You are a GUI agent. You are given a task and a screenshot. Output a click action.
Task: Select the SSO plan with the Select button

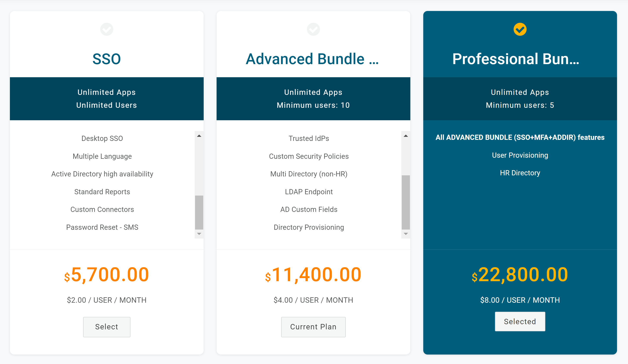pos(107,327)
